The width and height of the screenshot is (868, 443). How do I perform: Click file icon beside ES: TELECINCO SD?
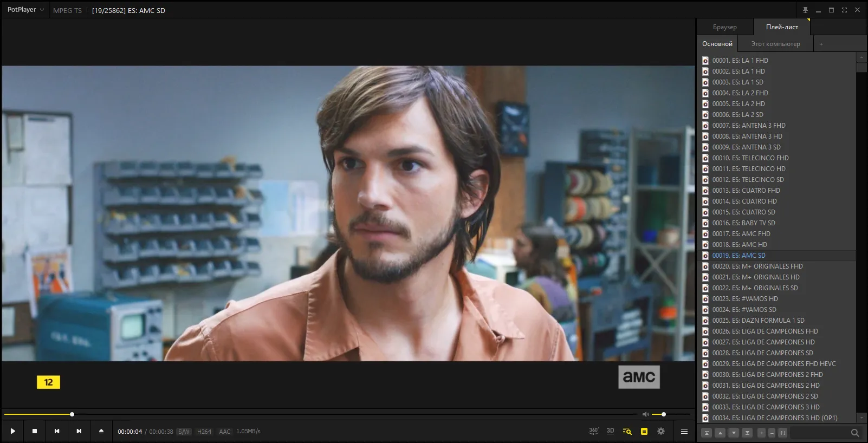click(x=705, y=180)
